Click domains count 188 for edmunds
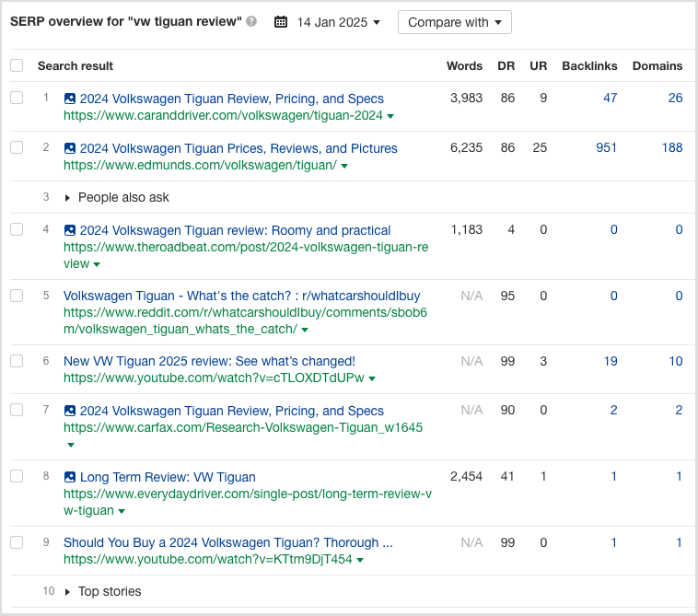 (x=672, y=147)
